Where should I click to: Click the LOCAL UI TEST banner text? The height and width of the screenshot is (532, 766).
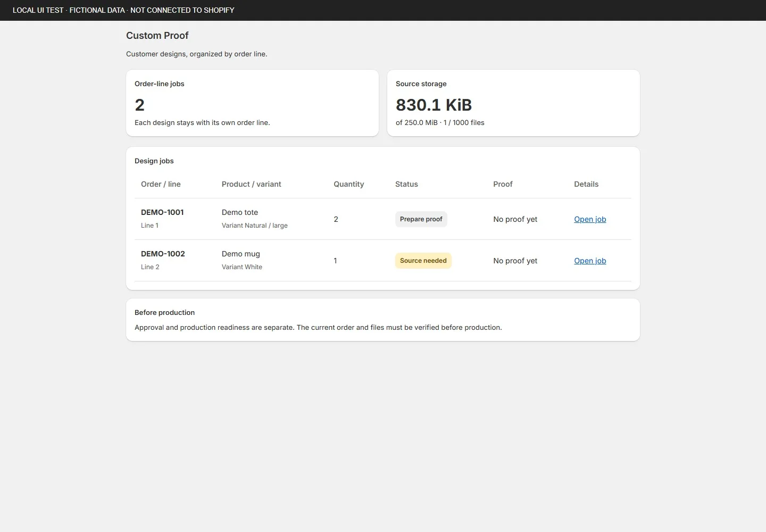(123, 10)
